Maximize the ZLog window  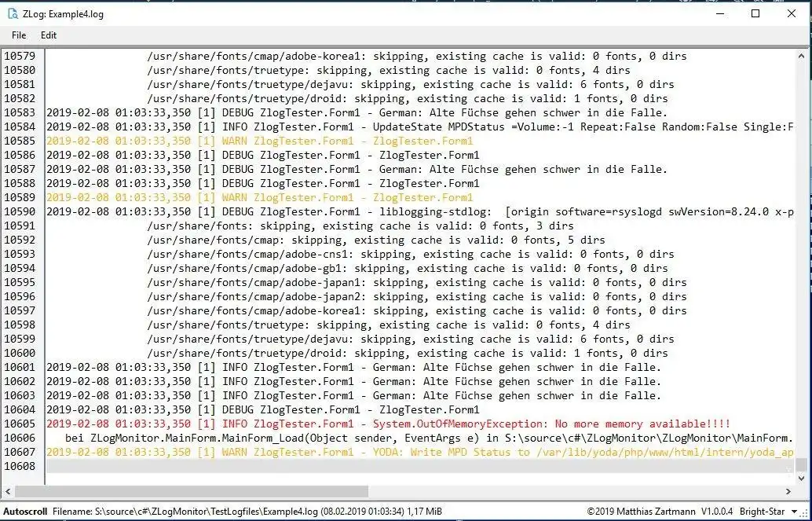tap(755, 14)
